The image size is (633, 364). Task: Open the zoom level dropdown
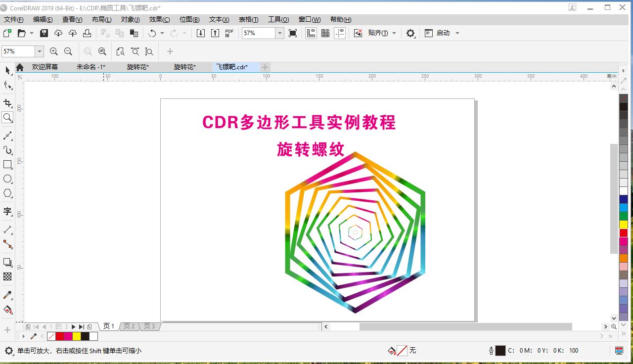click(x=279, y=33)
